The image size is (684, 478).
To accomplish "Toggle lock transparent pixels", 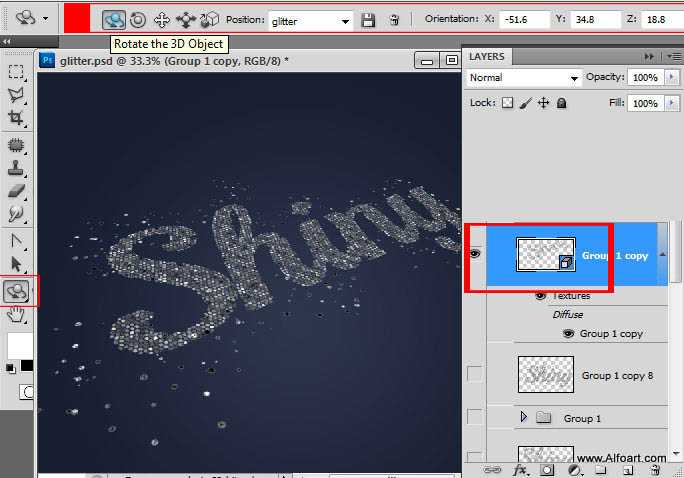I will point(507,103).
